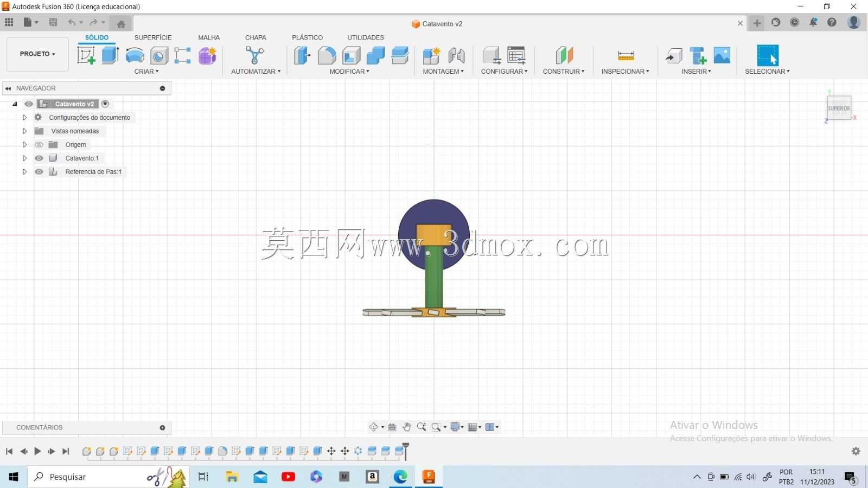Expand the Origem folder

(x=24, y=145)
